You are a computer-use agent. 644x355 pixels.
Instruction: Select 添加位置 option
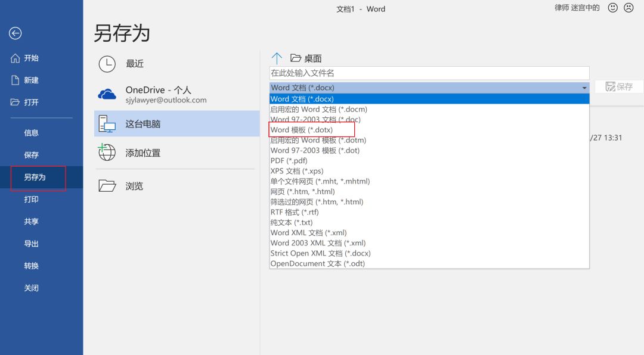click(177, 152)
